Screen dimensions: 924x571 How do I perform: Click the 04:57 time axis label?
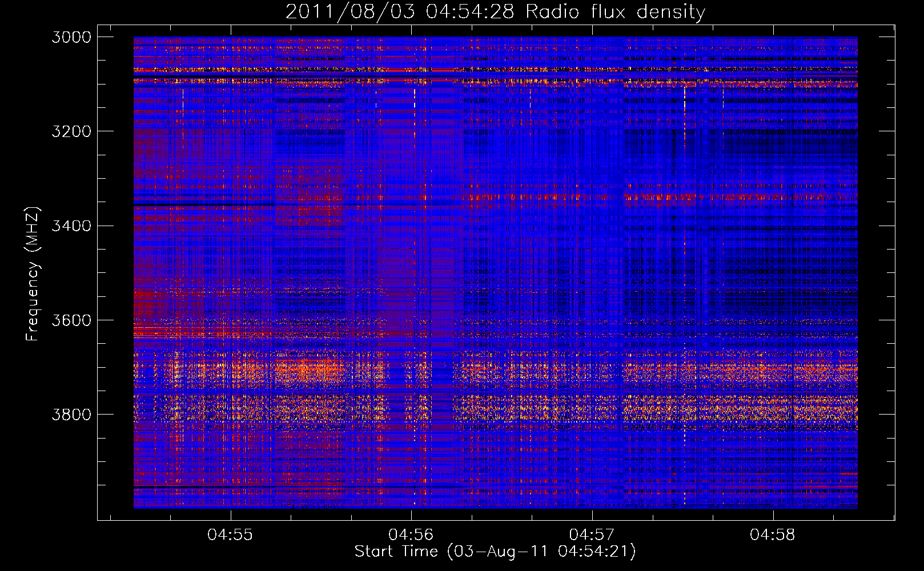[592, 535]
